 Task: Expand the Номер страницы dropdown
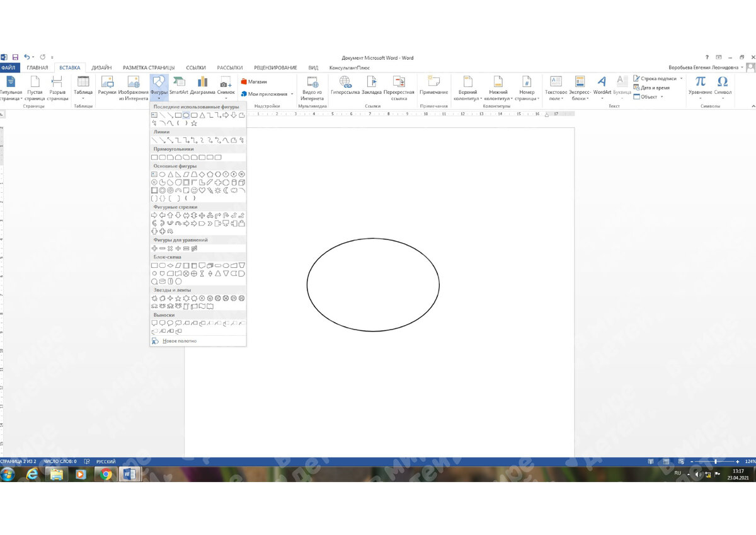527,88
